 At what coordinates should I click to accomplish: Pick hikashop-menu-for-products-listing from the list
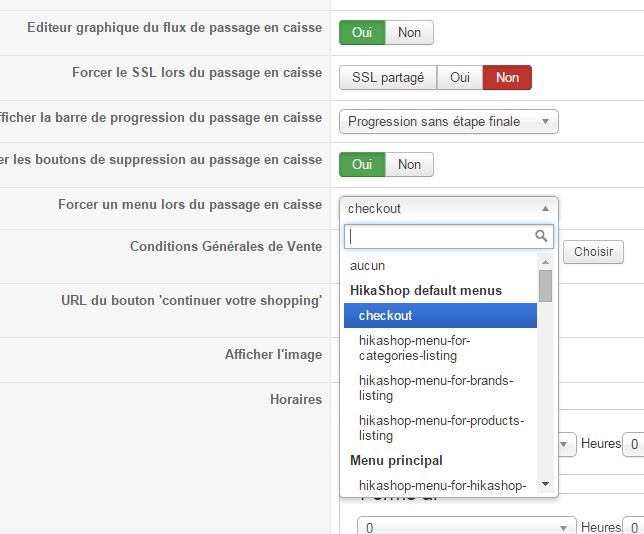pyautogui.click(x=440, y=428)
